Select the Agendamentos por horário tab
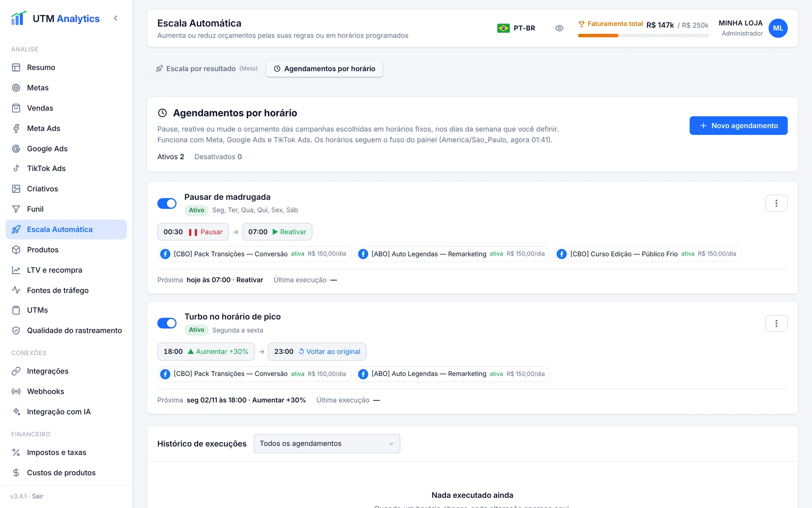This screenshot has width=812, height=508. point(324,69)
